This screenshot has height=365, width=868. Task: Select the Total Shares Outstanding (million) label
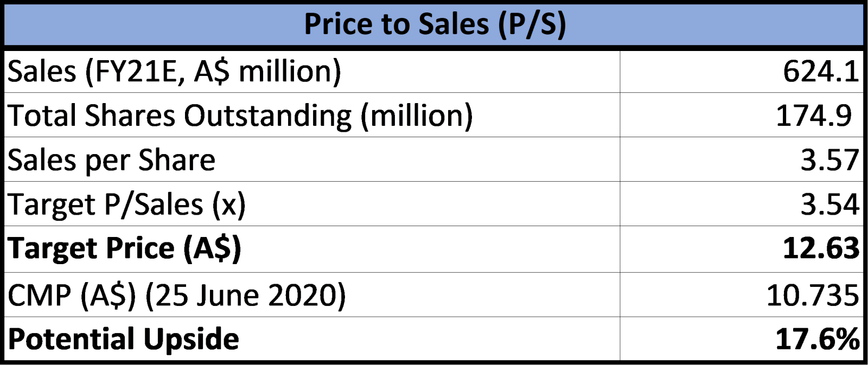click(x=240, y=116)
